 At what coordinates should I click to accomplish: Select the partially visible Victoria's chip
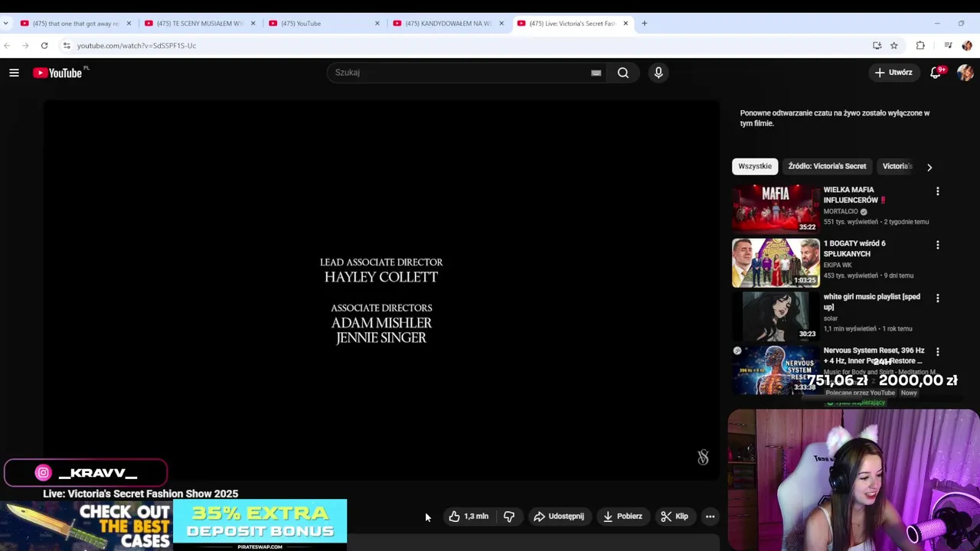pos(897,166)
